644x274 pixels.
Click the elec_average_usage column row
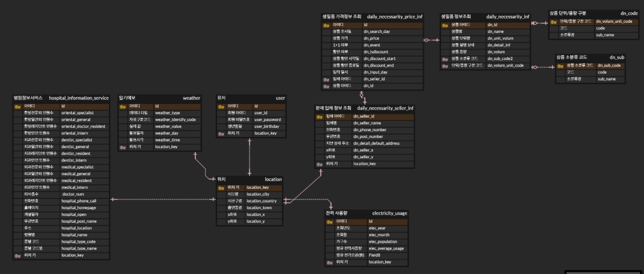pos(386,248)
